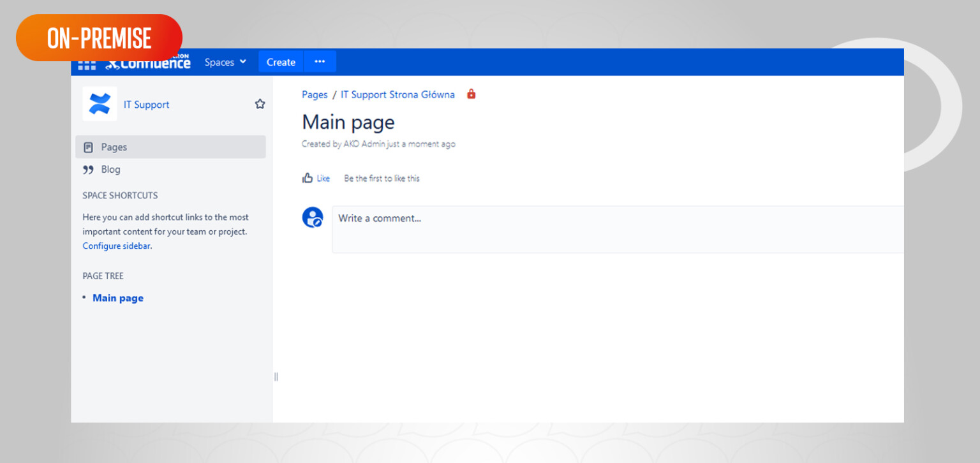Click the Configure sidebar link
Screen dimensions: 980x463
click(116, 246)
